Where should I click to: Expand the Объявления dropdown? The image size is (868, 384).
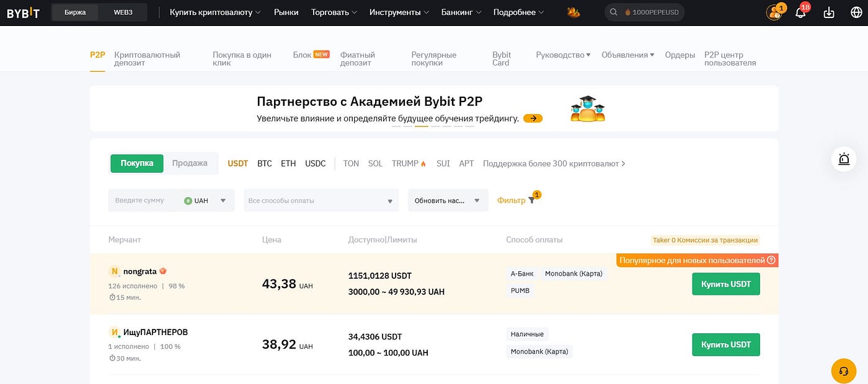pos(628,55)
